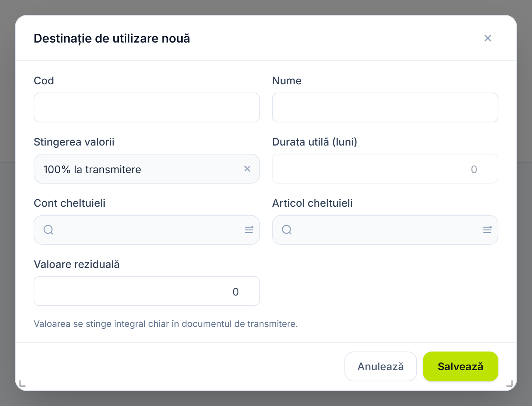Select the Valoare reziduală number field

point(147,291)
